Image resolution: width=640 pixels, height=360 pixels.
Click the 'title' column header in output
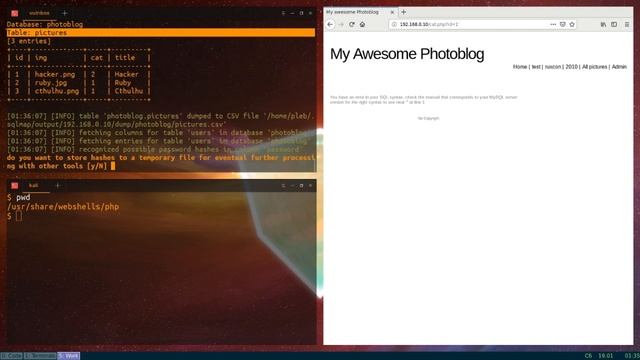(125, 58)
